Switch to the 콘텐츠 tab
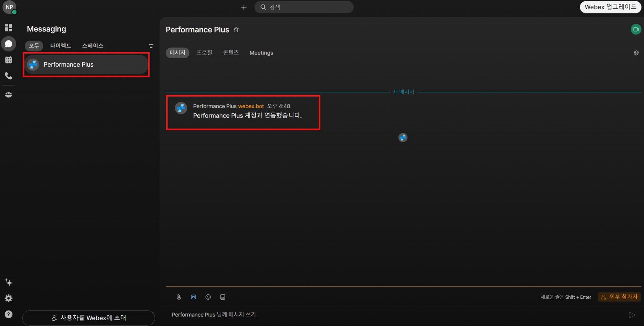This screenshot has height=326, width=644. coord(231,53)
